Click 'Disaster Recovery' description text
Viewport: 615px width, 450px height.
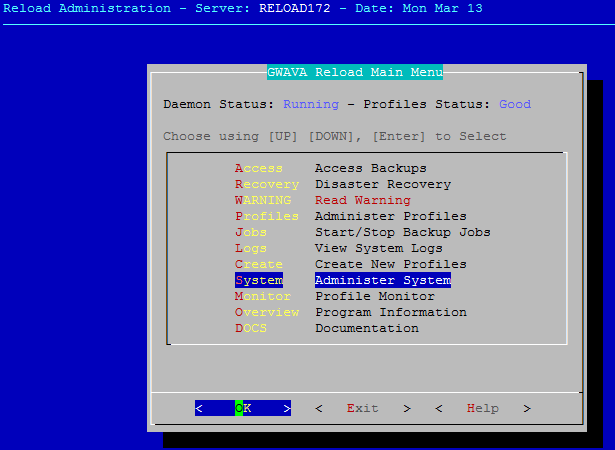tap(383, 184)
